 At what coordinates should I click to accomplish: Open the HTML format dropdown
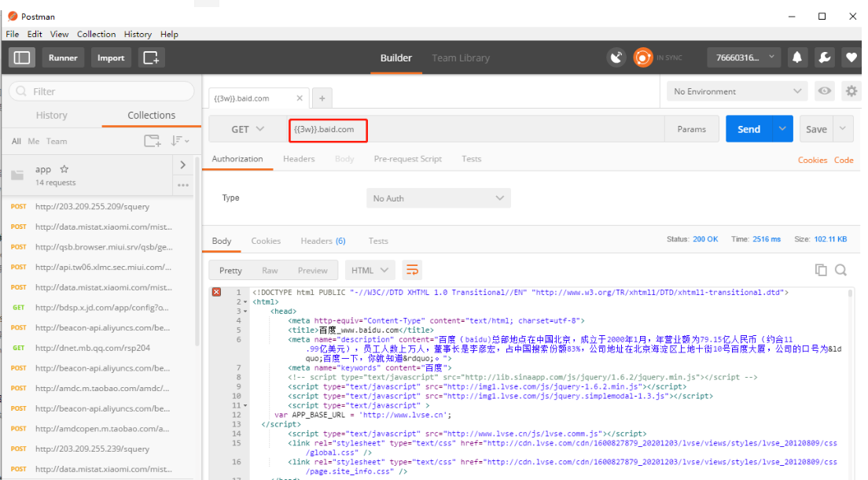point(370,270)
